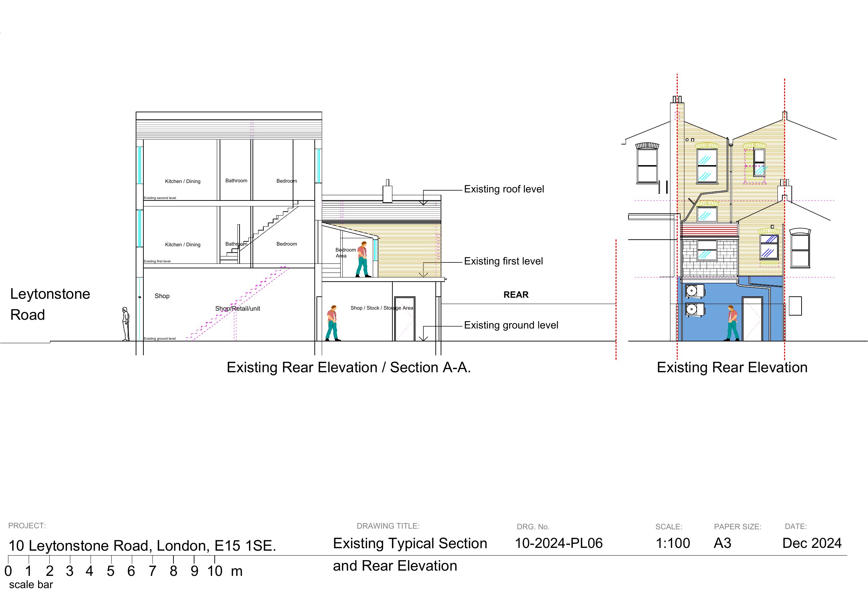Click the REAR text label
The width and height of the screenshot is (868, 614).
pos(515,295)
